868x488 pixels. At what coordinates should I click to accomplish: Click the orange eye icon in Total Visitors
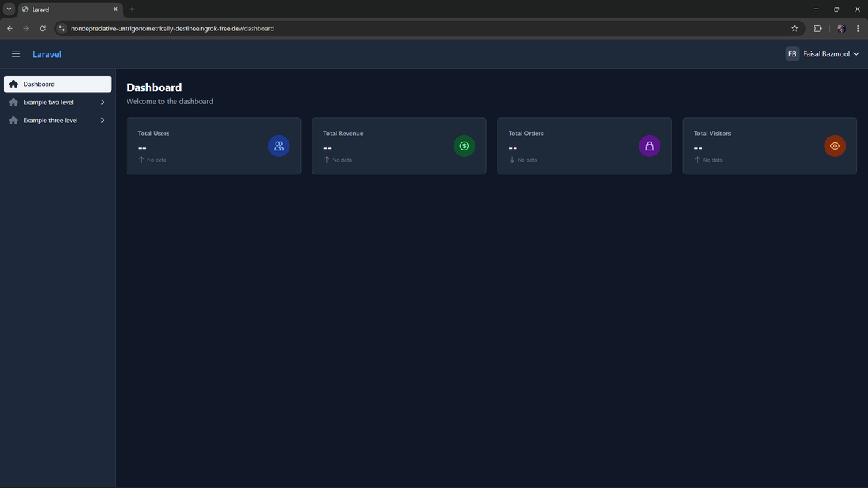(835, 146)
